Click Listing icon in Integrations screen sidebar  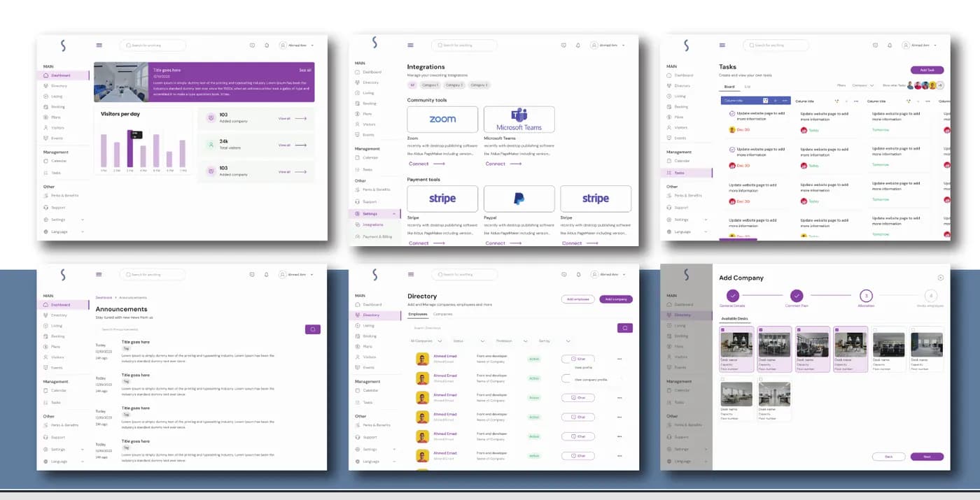pos(358,93)
